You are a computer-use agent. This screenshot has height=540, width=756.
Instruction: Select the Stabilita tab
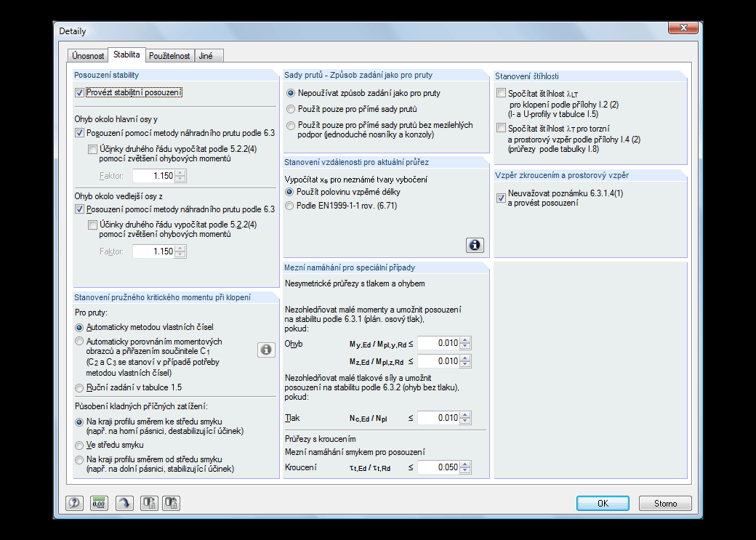126,55
